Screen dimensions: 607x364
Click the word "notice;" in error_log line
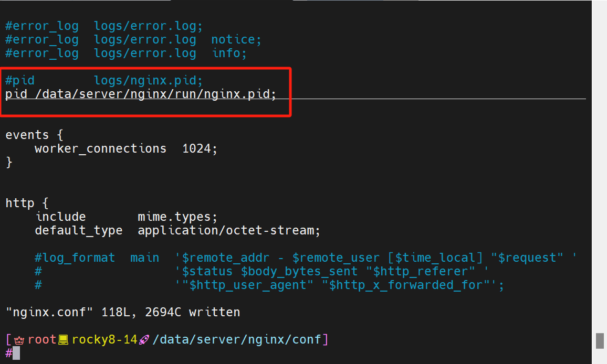click(236, 39)
